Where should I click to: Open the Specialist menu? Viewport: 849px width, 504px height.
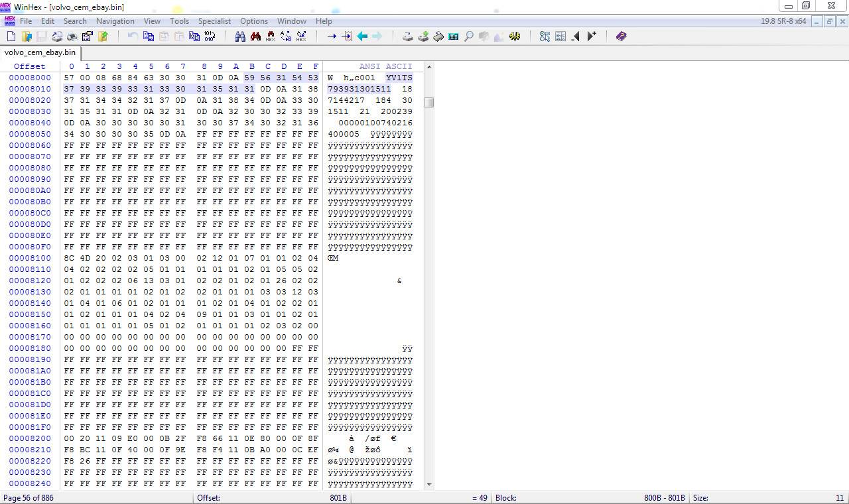214,21
